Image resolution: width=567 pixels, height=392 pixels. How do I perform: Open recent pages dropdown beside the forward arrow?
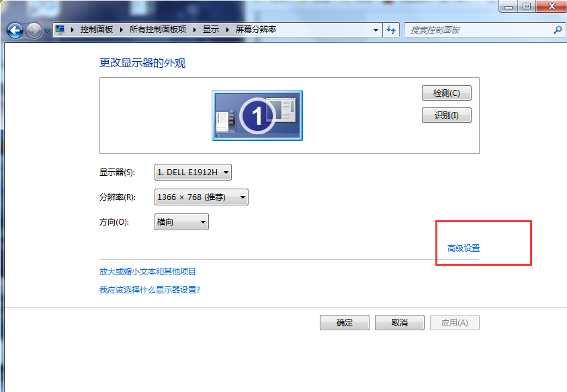(x=47, y=31)
